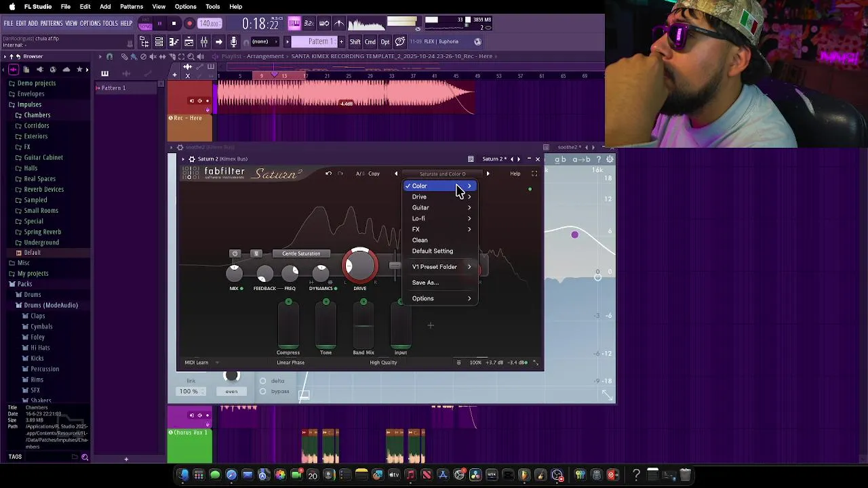Open the macOS File menu
The height and width of the screenshot is (488, 868).
pyautogui.click(x=66, y=7)
